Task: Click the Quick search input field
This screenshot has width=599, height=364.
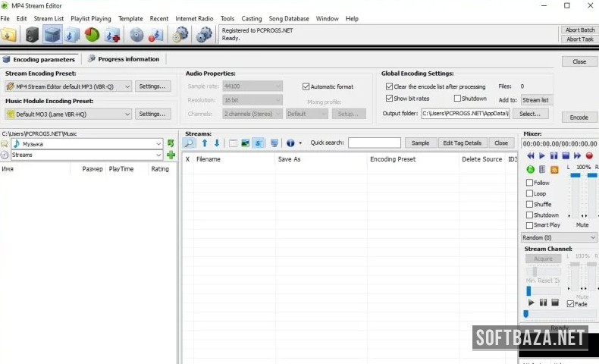Action: tap(375, 143)
